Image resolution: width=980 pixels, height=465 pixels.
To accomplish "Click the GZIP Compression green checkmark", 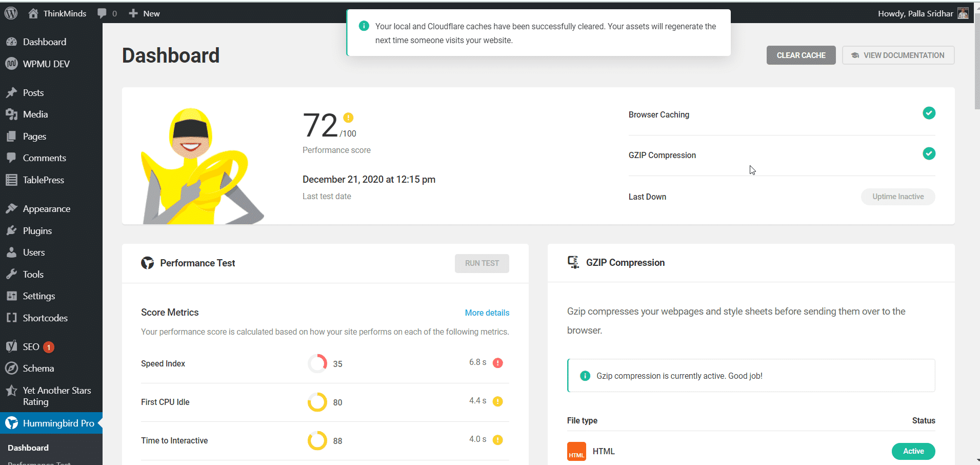I will (x=929, y=153).
